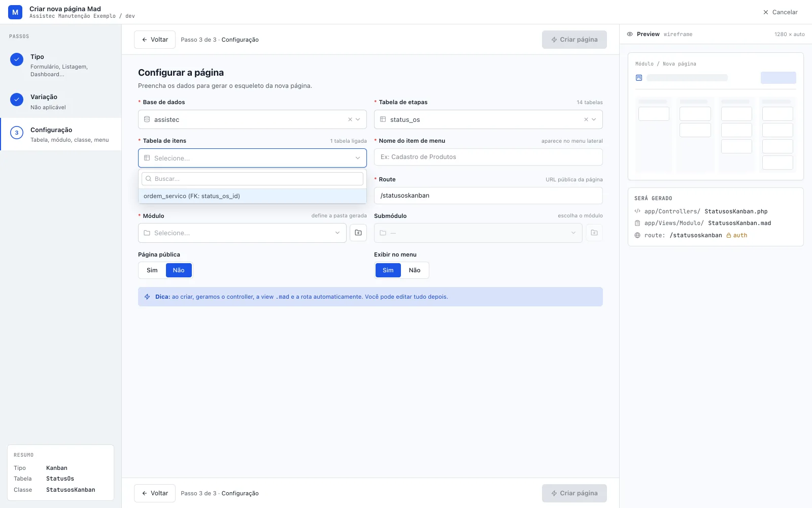Click the Variação step checkmark icon
812x508 pixels.
pyautogui.click(x=17, y=100)
